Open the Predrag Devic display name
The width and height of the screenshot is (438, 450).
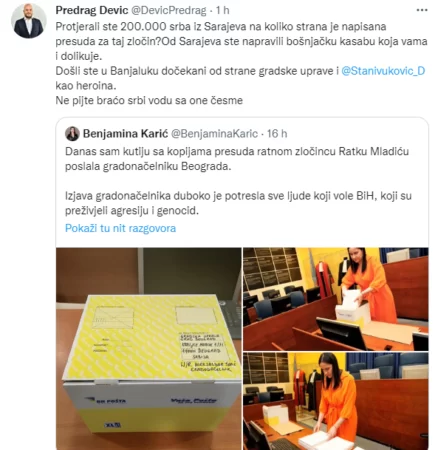[x=92, y=10]
